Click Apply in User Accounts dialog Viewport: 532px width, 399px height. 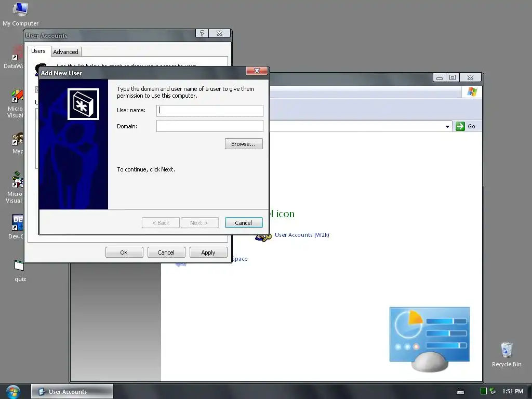[208, 252]
